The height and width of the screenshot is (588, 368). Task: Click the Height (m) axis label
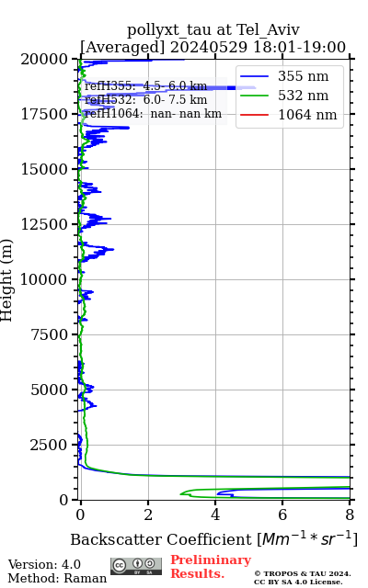(6, 279)
